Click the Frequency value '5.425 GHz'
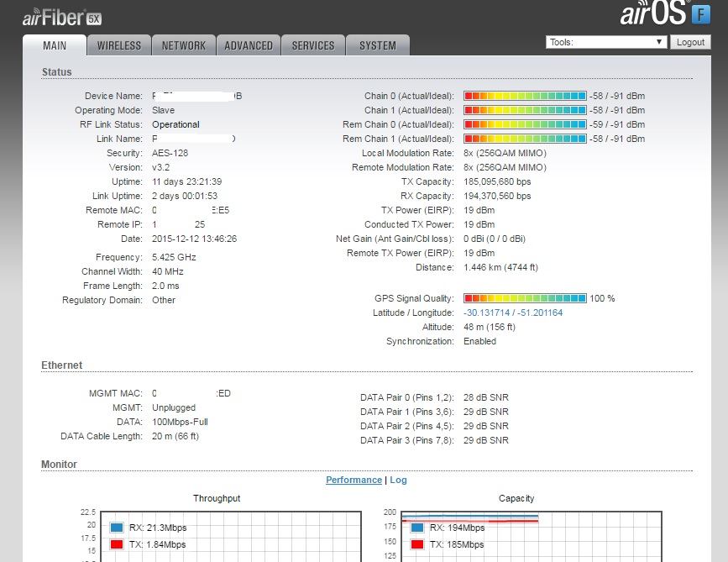 (174, 257)
